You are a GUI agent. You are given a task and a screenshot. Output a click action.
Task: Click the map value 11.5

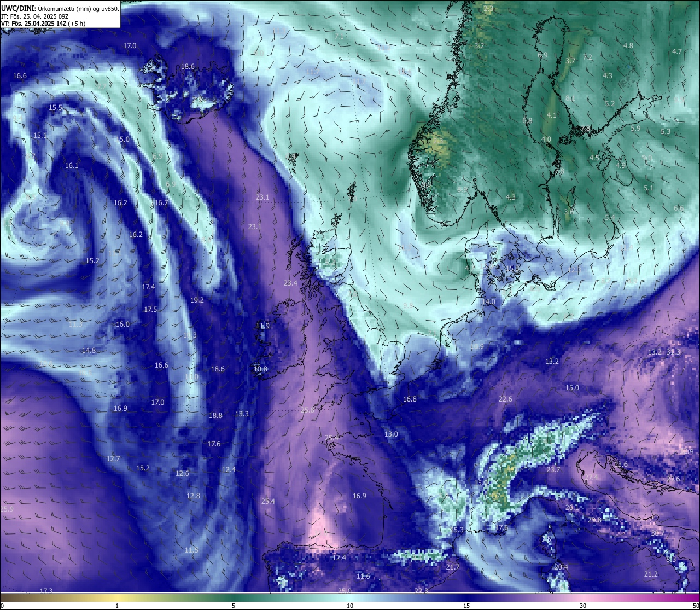pyautogui.click(x=191, y=550)
